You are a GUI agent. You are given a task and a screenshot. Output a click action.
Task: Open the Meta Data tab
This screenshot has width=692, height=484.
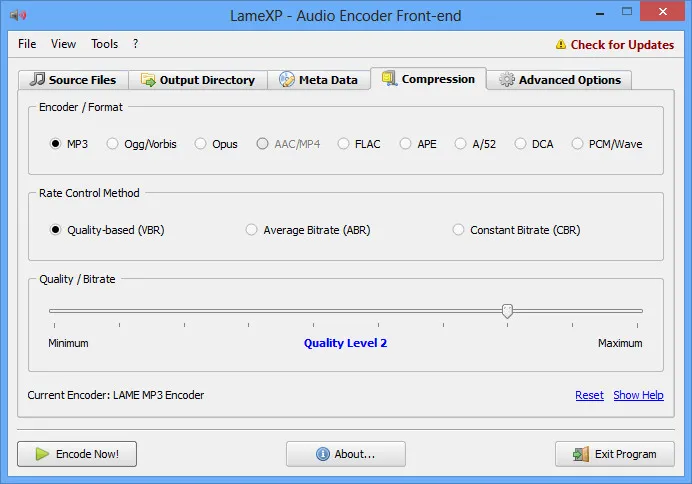tap(318, 80)
